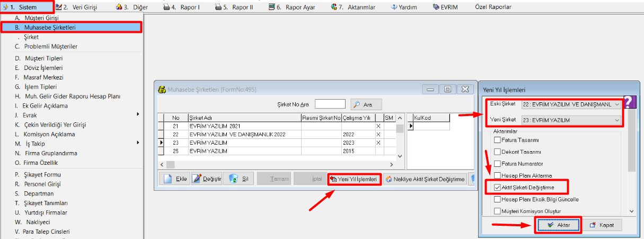The image size is (644, 239).
Task: Click the Yeni Yıl İşlemleri button
Action: 355,179
